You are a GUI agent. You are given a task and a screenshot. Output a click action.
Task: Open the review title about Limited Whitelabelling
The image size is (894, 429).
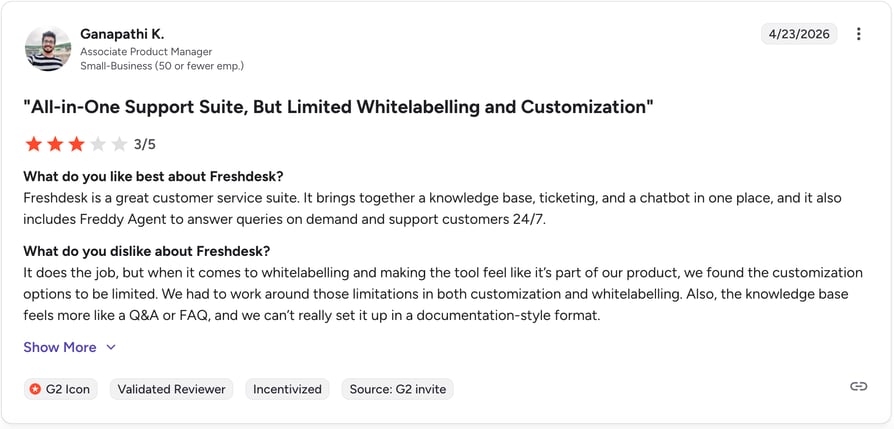pos(338,107)
